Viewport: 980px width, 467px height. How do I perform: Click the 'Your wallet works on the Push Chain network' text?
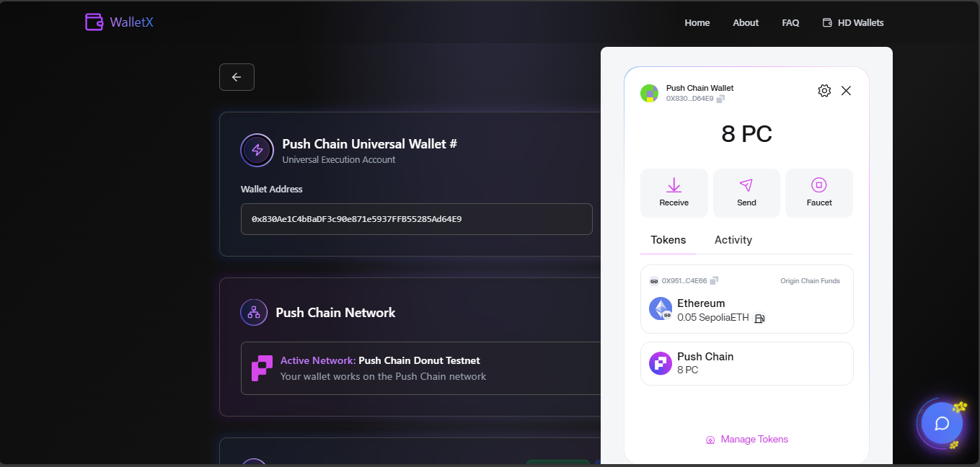[384, 376]
